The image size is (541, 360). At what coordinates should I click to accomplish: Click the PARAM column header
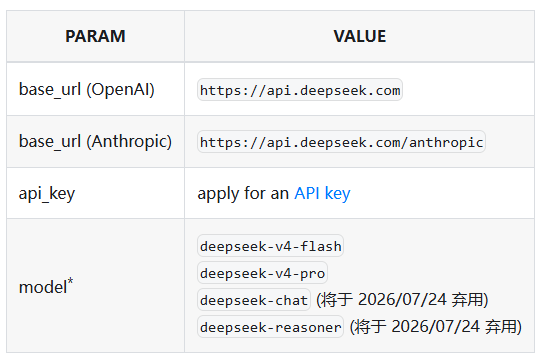tap(95, 36)
